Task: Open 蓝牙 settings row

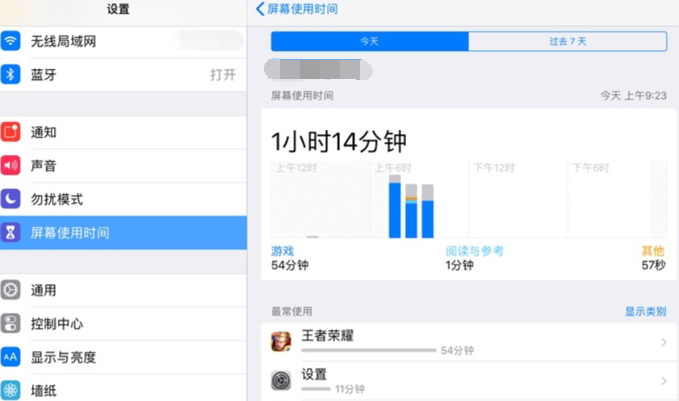Action: tap(123, 74)
